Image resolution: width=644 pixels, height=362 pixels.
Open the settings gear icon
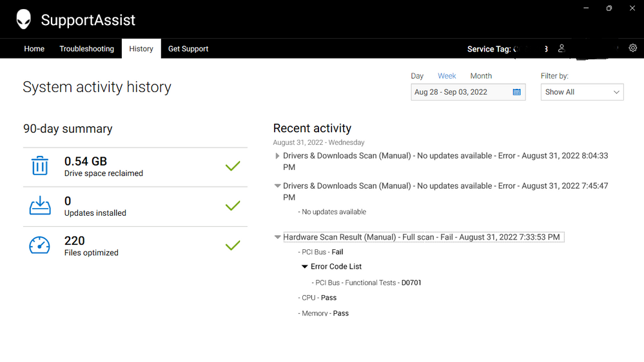pyautogui.click(x=632, y=48)
